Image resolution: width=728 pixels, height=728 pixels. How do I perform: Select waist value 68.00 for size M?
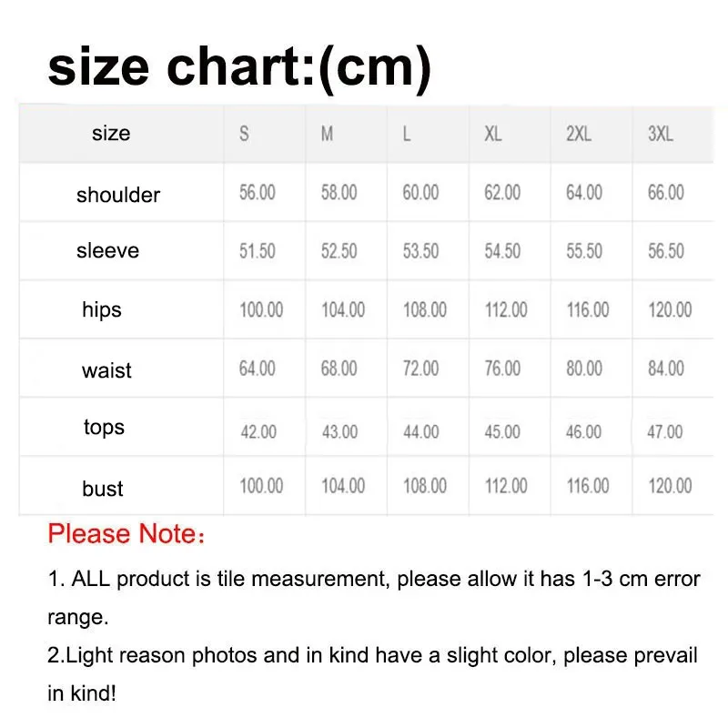339,369
